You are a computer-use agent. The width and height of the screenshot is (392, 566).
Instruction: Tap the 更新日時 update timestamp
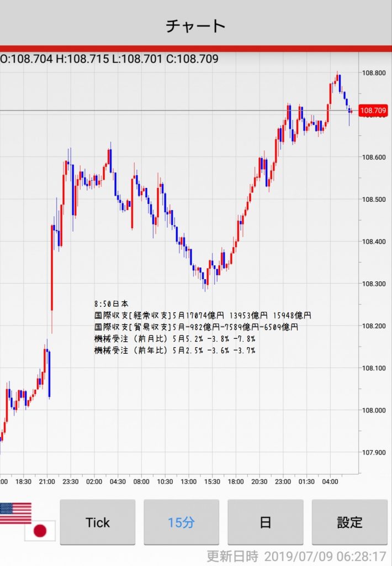coord(296,555)
